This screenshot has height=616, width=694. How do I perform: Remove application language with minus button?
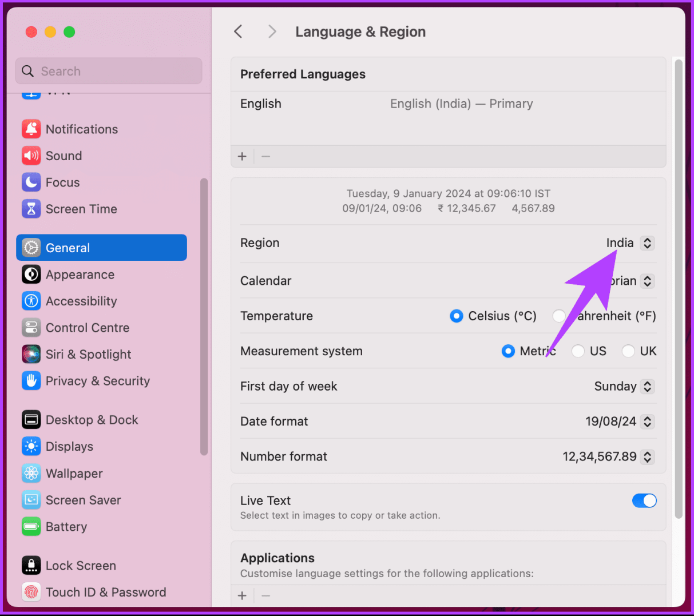click(265, 595)
